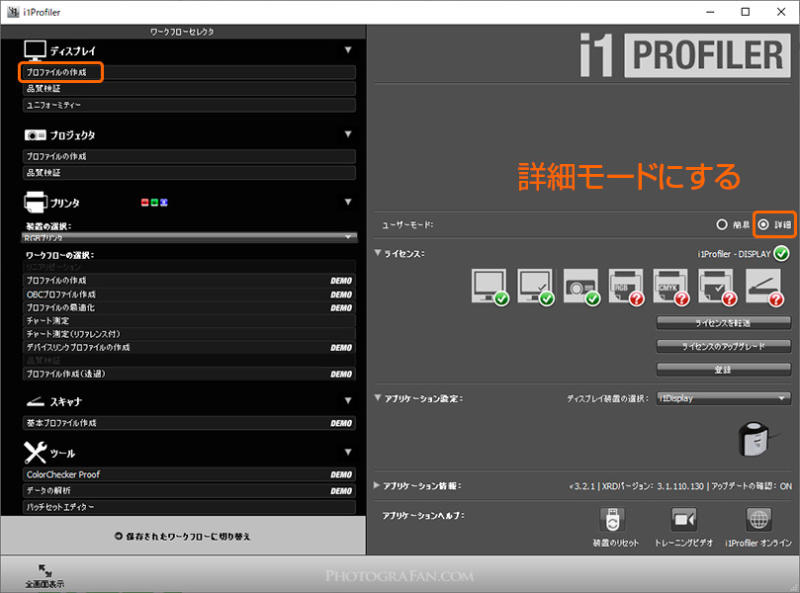Collapse the プリンタ section arrow

[x=348, y=202]
